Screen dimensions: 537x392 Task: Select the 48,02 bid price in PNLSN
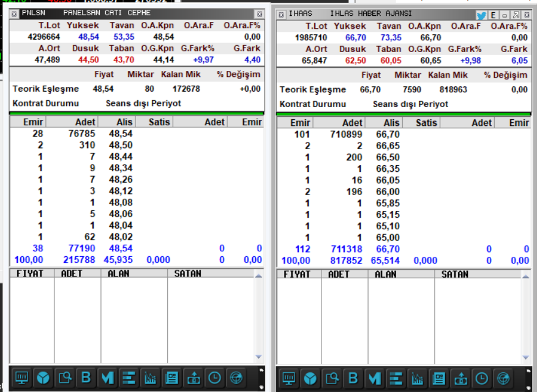[x=121, y=237]
